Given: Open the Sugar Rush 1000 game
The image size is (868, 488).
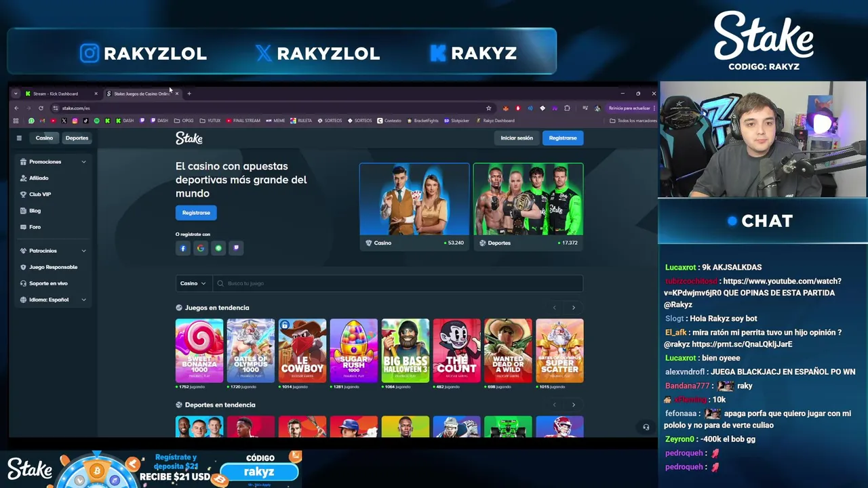Looking at the screenshot, I should click(x=354, y=351).
